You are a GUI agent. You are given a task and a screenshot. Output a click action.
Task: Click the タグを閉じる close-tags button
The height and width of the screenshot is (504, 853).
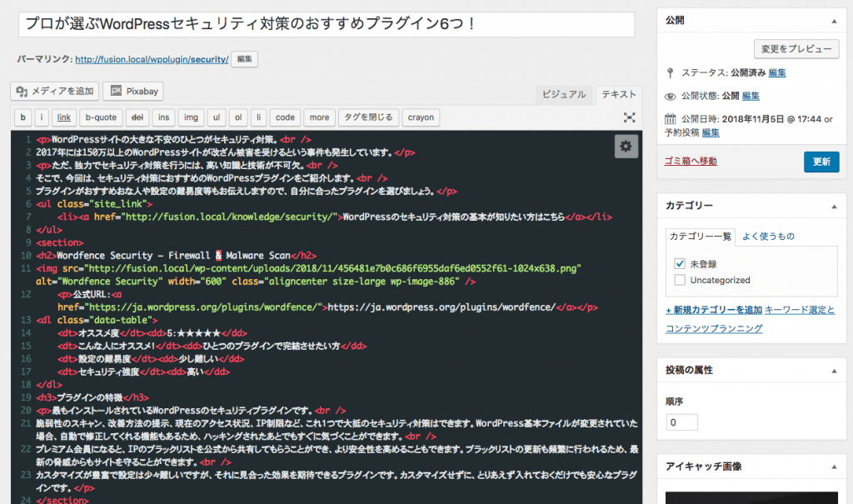[368, 117]
